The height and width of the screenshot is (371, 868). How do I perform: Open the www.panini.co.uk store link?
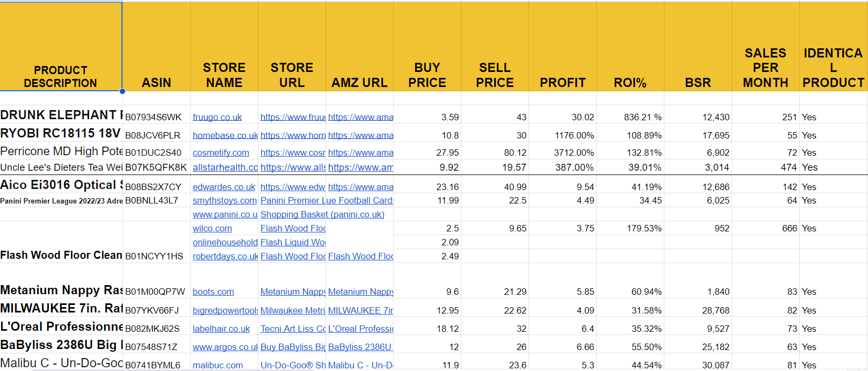[225, 214]
